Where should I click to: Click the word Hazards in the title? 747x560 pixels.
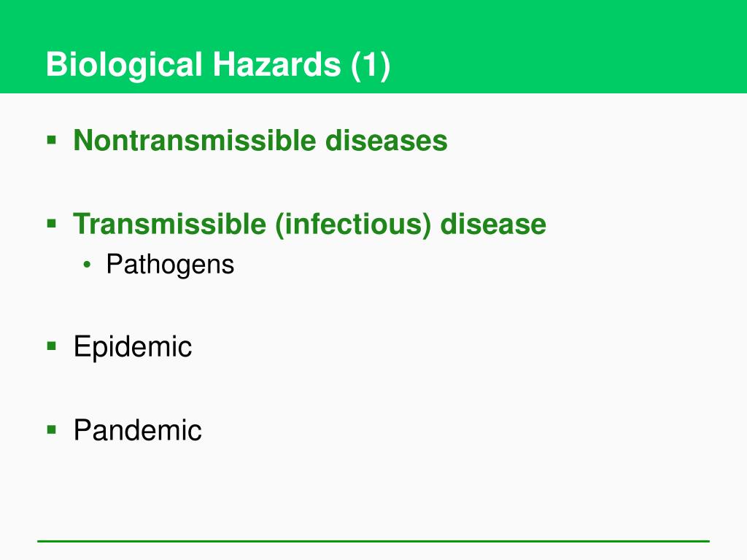(276, 64)
